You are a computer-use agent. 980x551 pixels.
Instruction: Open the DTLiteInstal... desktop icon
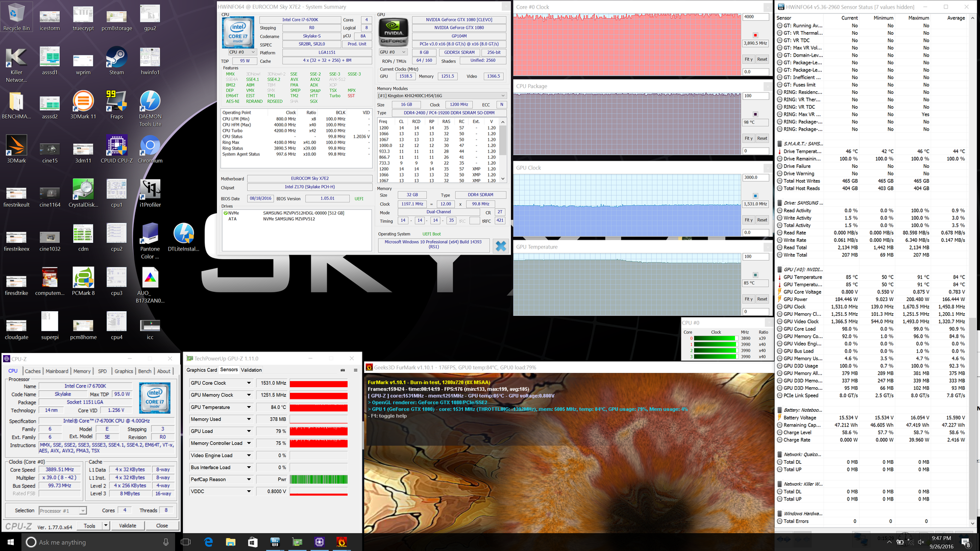(x=183, y=237)
